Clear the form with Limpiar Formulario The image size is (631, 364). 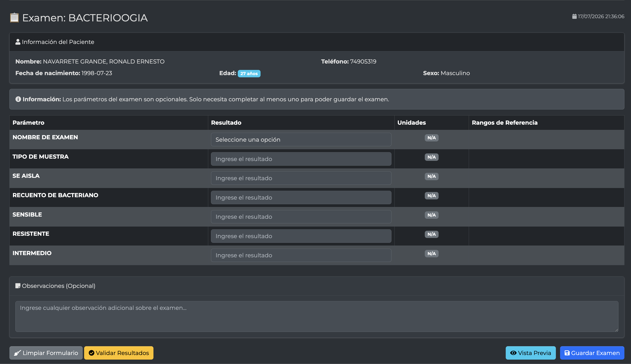(x=46, y=353)
